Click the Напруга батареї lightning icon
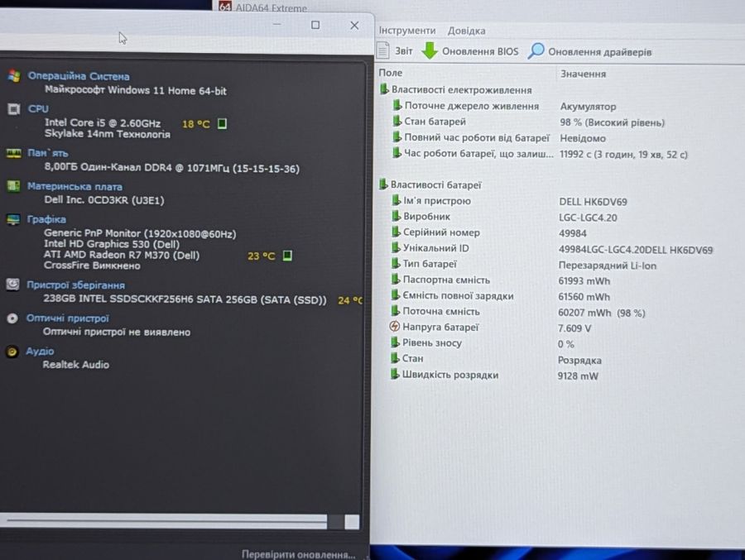Viewport: 745px width, 560px height. [394, 327]
